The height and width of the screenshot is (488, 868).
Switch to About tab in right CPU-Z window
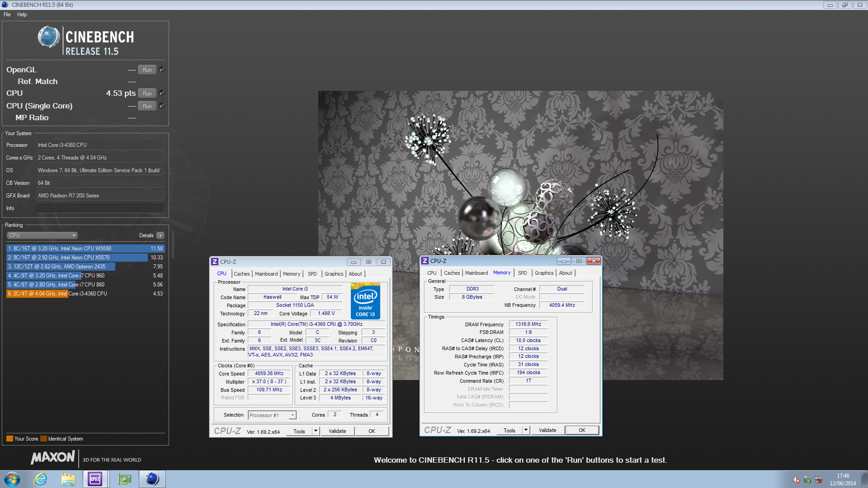point(566,273)
